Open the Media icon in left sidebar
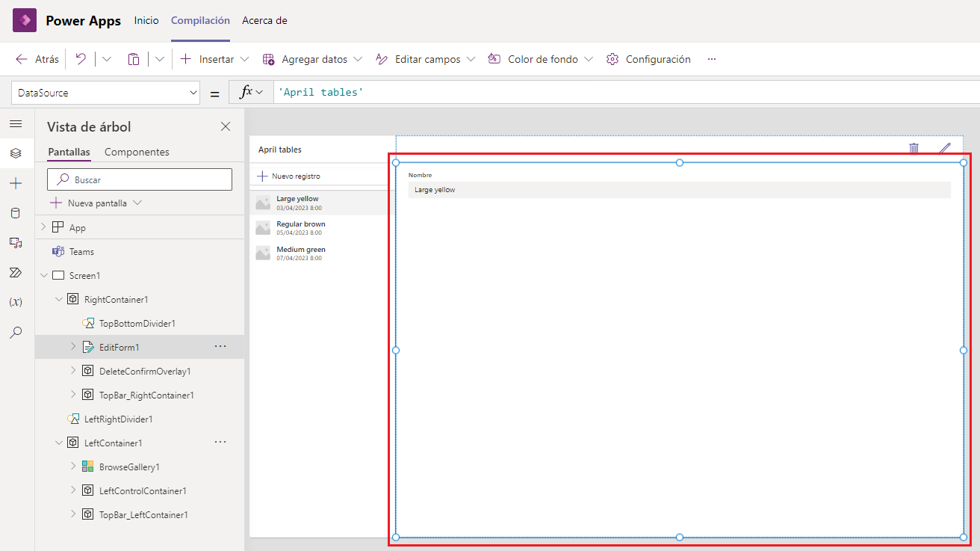Viewport: 980px width, 551px height. tap(16, 243)
